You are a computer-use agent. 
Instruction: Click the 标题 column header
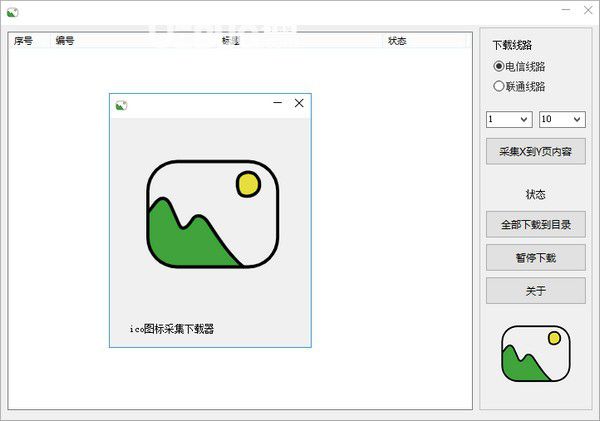(301, 41)
